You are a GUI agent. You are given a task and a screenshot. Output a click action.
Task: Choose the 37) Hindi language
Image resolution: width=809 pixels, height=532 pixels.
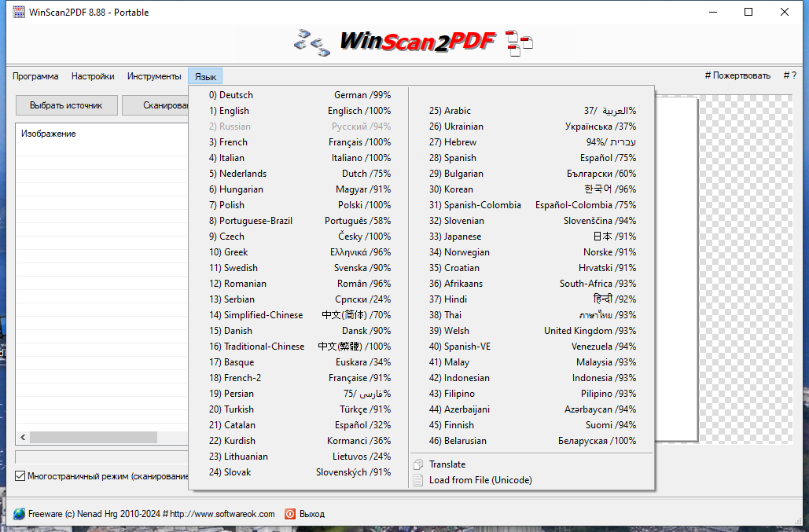(x=532, y=299)
